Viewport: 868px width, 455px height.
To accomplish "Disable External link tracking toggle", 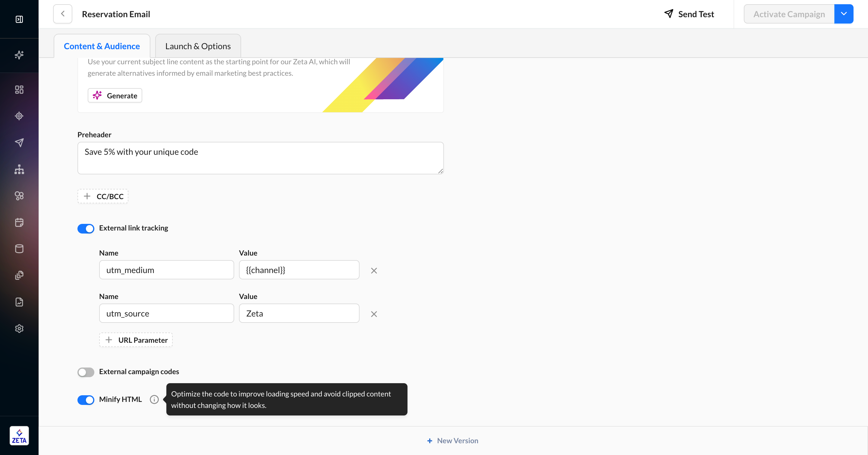I will pos(86,228).
